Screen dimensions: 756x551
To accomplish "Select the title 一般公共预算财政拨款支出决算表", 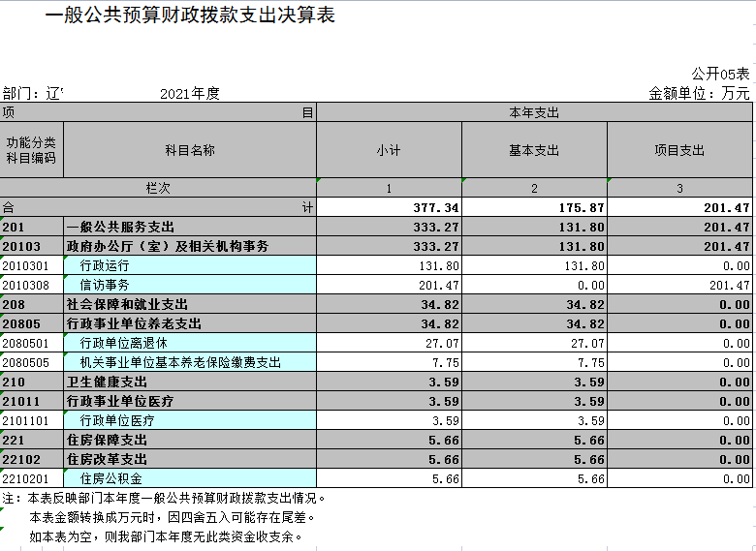I will pos(190,15).
